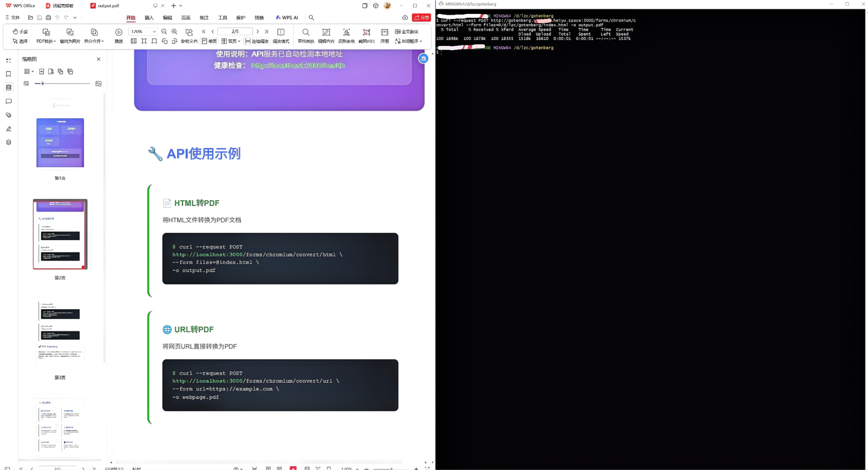Click 识别表格 recognize table tool
Screen dimensions: 868x470
[x=346, y=36]
